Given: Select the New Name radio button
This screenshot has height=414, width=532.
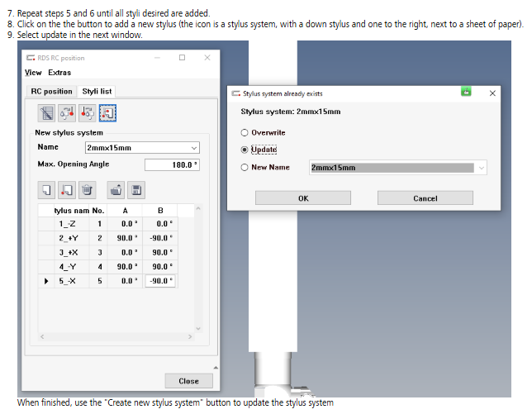Looking at the screenshot, I should [245, 167].
